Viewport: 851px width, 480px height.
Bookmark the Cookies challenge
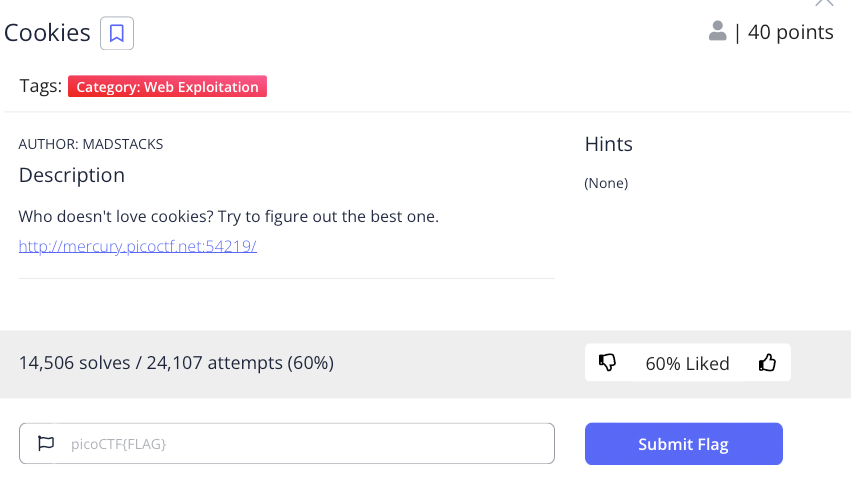tap(117, 33)
